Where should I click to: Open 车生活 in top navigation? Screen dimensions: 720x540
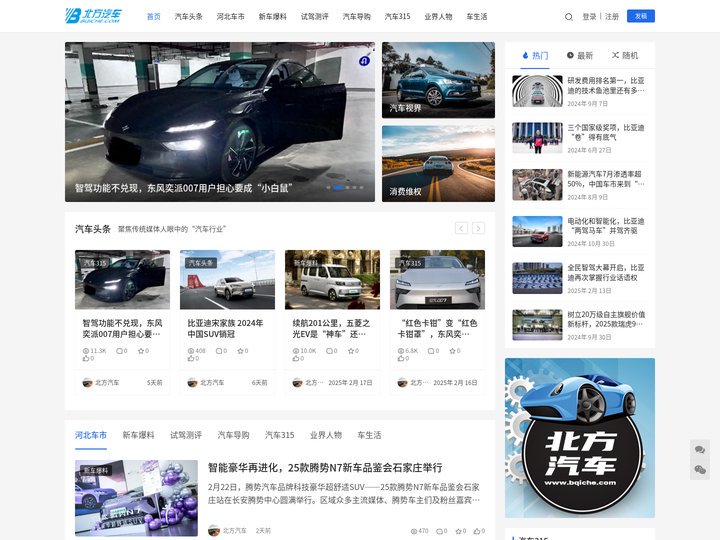pos(477,17)
